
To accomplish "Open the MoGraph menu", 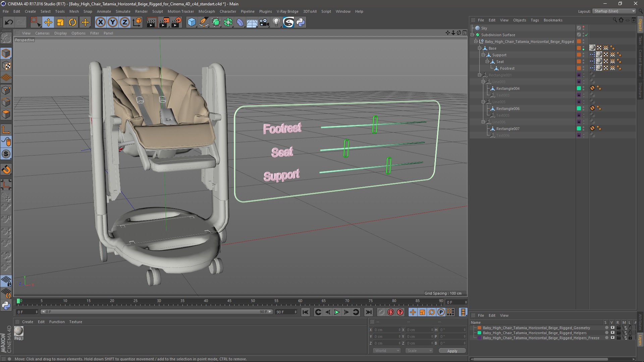I will coord(207,11).
